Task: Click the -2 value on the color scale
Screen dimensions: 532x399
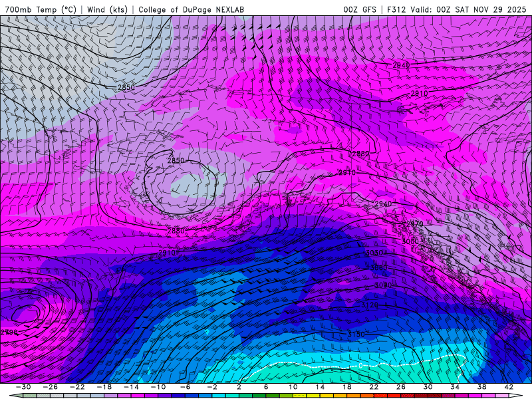Action: [x=211, y=387]
